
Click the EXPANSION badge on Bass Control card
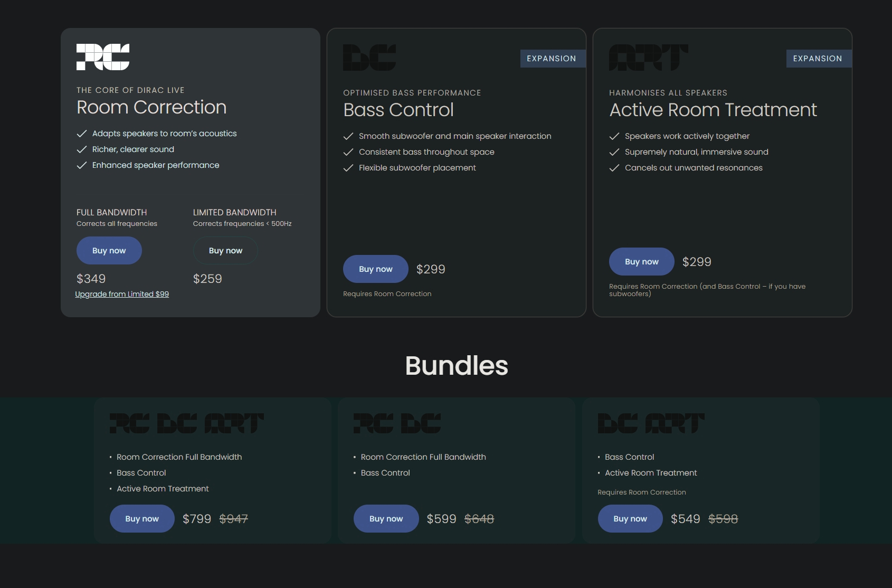pyautogui.click(x=552, y=59)
